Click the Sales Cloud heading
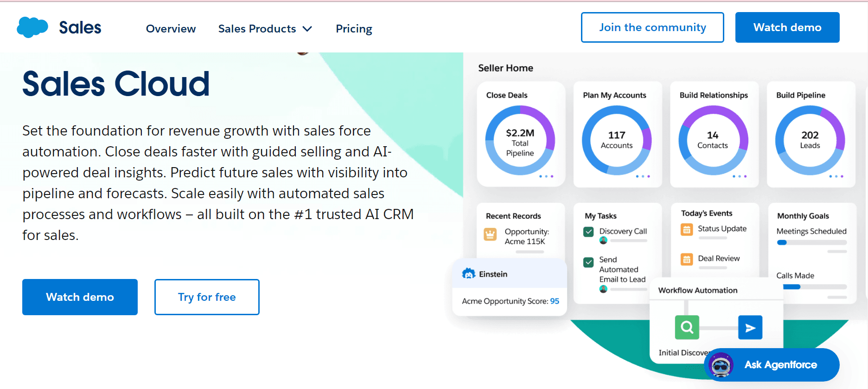This screenshot has width=868, height=389. [x=116, y=84]
